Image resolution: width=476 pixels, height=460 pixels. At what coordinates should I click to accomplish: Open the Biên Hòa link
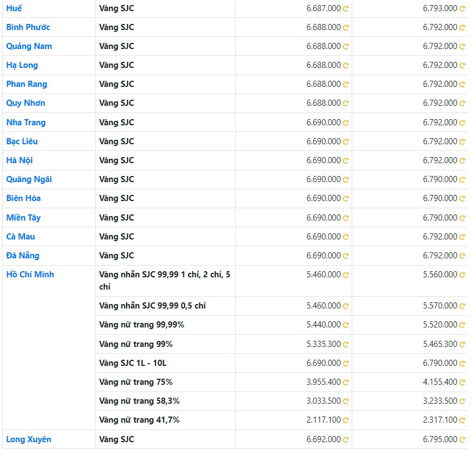tap(23, 198)
